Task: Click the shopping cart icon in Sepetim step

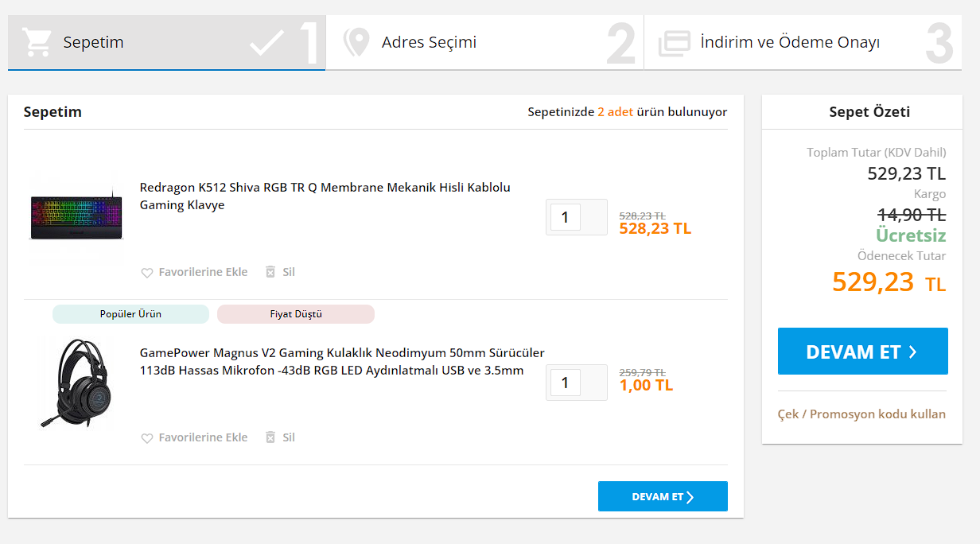Action: 37,42
